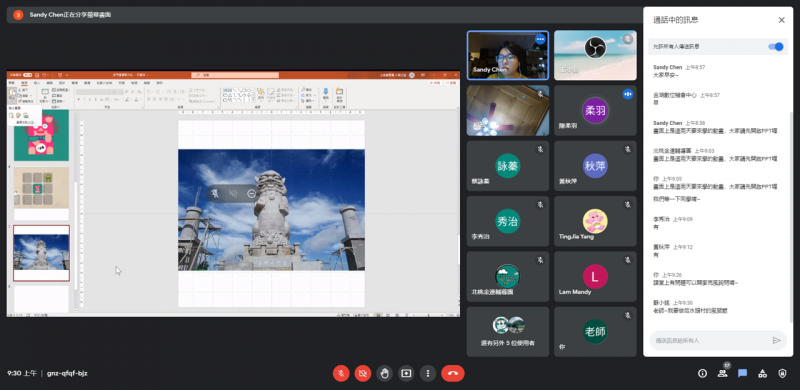Leave the call with red hang-up button
The width and height of the screenshot is (800, 390).
pos(453,373)
